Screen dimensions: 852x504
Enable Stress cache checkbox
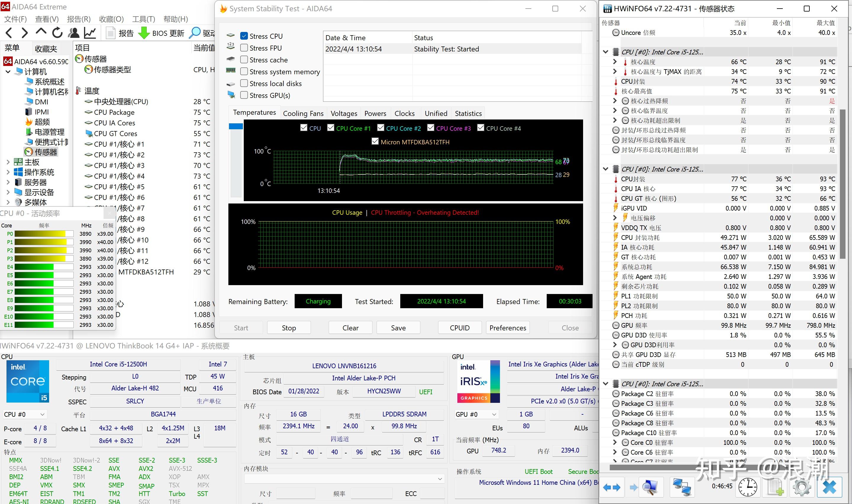(244, 60)
